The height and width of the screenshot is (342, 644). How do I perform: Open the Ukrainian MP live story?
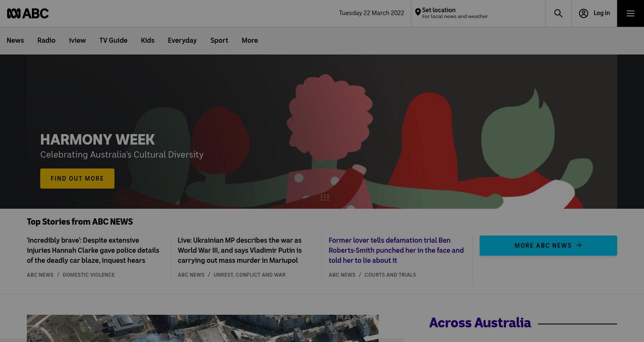click(x=240, y=250)
